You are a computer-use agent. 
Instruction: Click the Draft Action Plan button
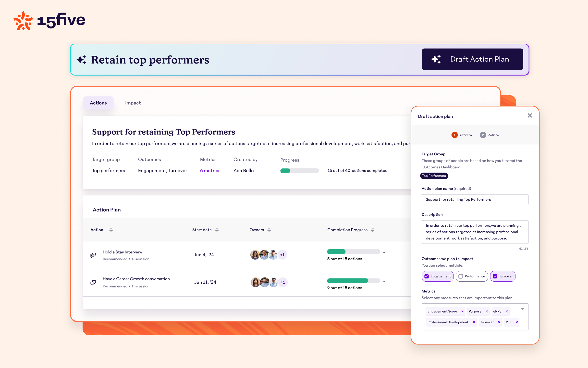click(x=472, y=59)
